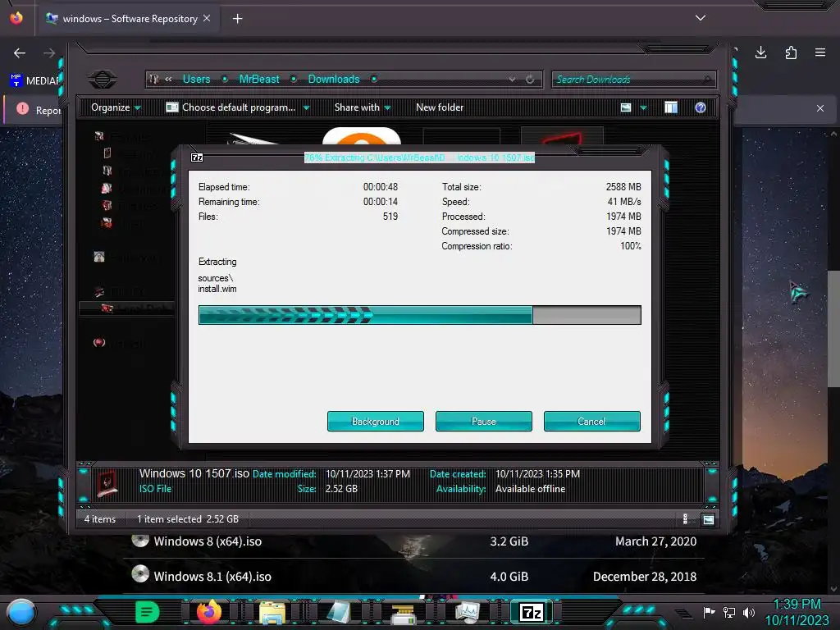Image resolution: width=840 pixels, height=630 pixels.
Task: Open the drive device icon on the taskbar
Action: (x=404, y=614)
